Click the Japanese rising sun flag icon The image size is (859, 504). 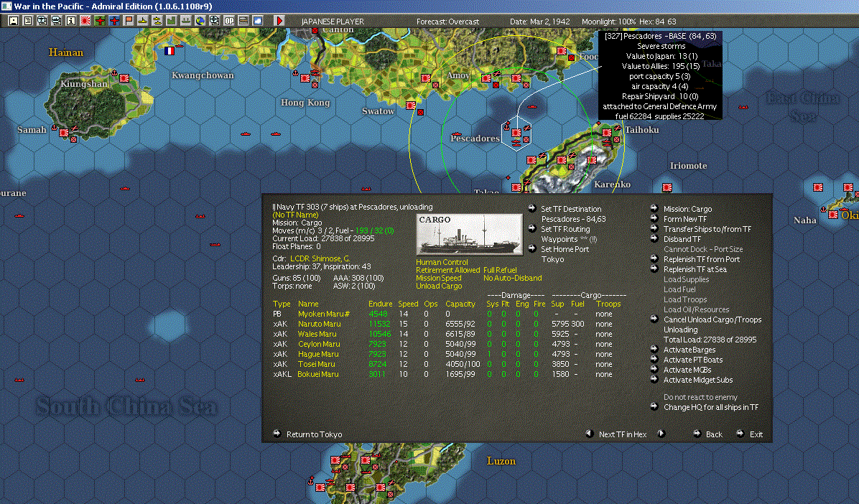tap(85, 21)
